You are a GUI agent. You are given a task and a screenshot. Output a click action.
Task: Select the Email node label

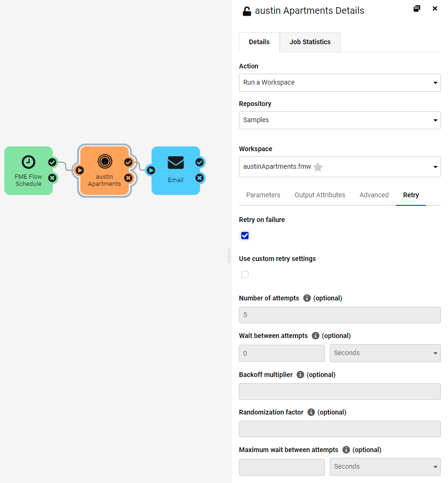pyautogui.click(x=175, y=180)
